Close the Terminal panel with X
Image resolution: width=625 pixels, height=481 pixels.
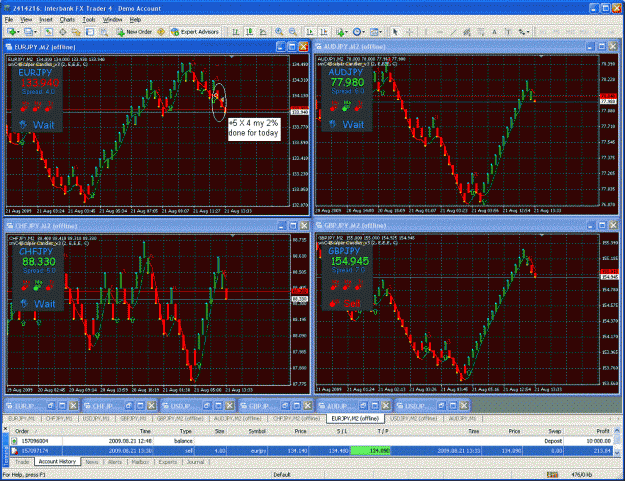tap(5, 429)
